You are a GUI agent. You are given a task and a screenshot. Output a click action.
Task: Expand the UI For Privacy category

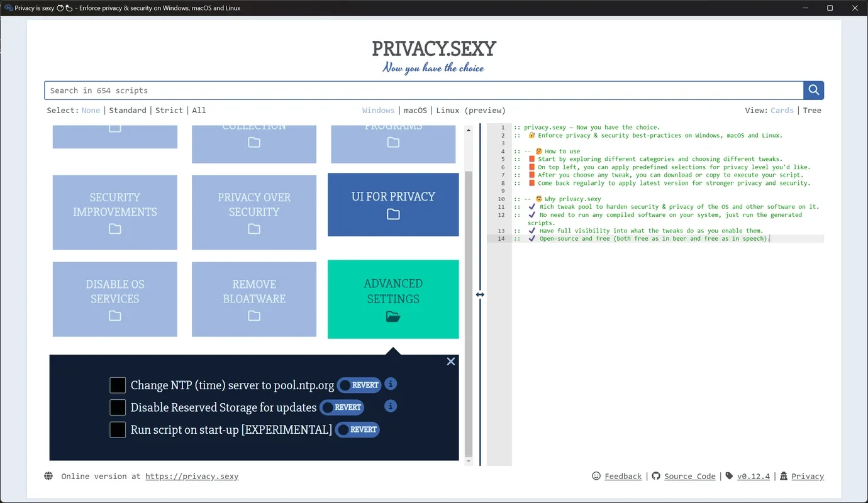pyautogui.click(x=393, y=204)
